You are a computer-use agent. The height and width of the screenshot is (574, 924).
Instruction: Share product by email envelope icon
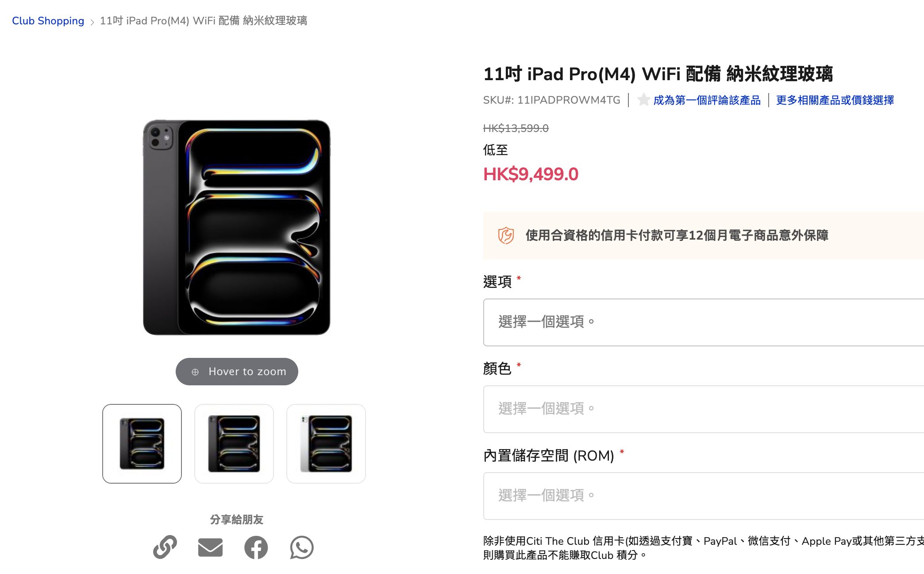click(210, 547)
